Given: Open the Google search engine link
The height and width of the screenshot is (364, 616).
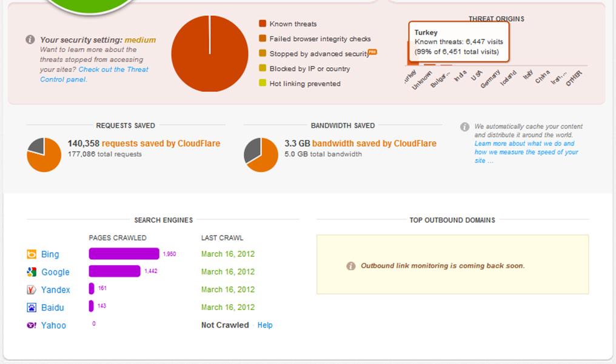Looking at the screenshot, I should click(55, 272).
